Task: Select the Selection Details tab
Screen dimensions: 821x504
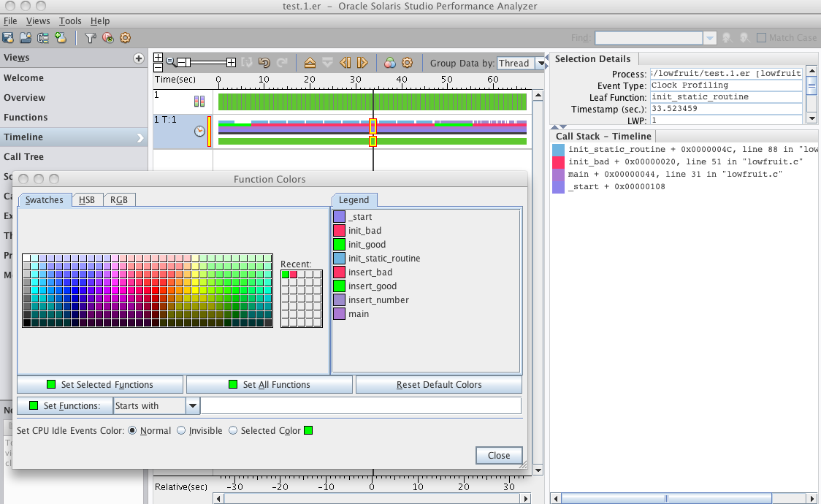Action: tap(592, 59)
